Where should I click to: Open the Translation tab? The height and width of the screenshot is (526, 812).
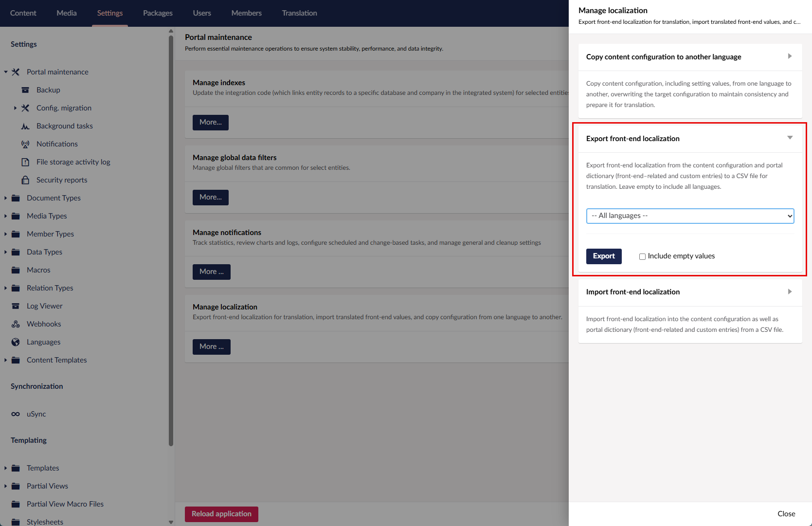(299, 13)
